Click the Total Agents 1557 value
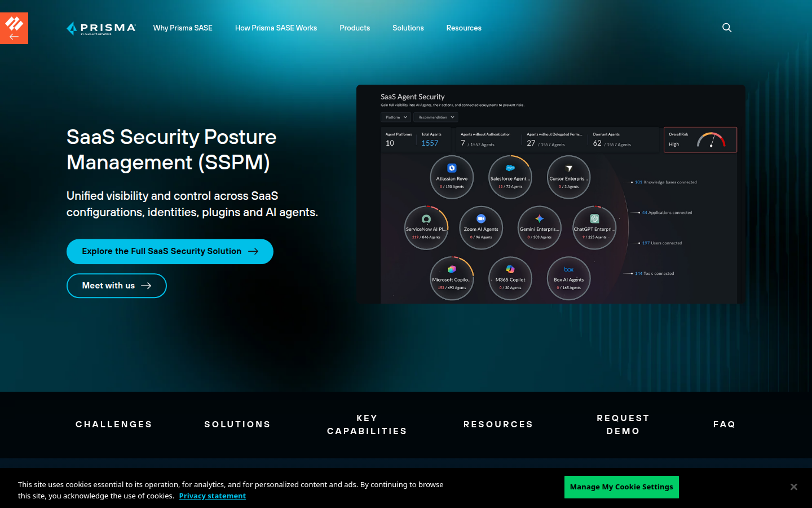The width and height of the screenshot is (812, 508). click(430, 143)
